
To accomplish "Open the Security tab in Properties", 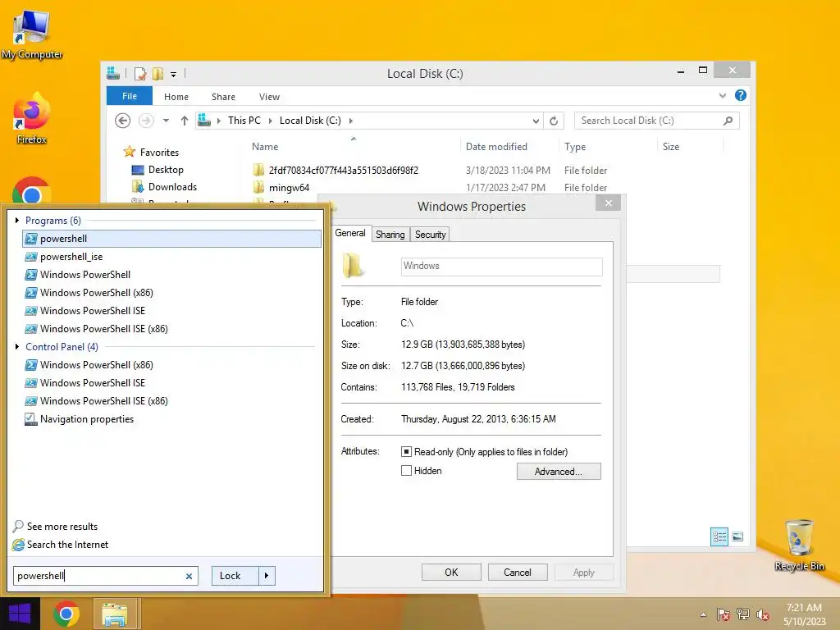I will pos(430,235).
